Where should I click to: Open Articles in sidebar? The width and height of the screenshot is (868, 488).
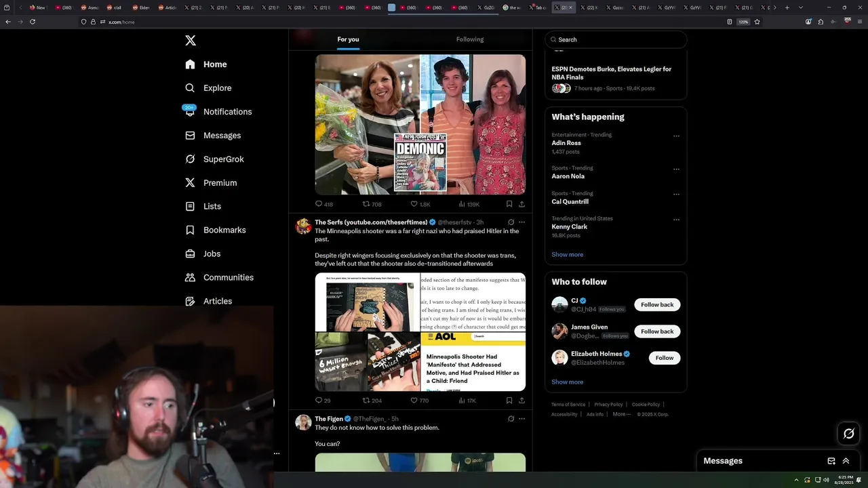tap(208, 302)
